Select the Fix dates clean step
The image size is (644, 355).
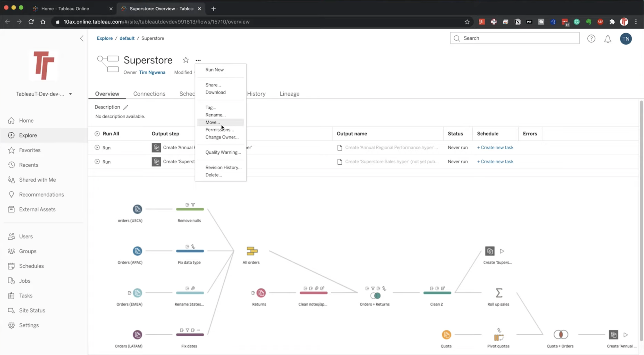190,335
